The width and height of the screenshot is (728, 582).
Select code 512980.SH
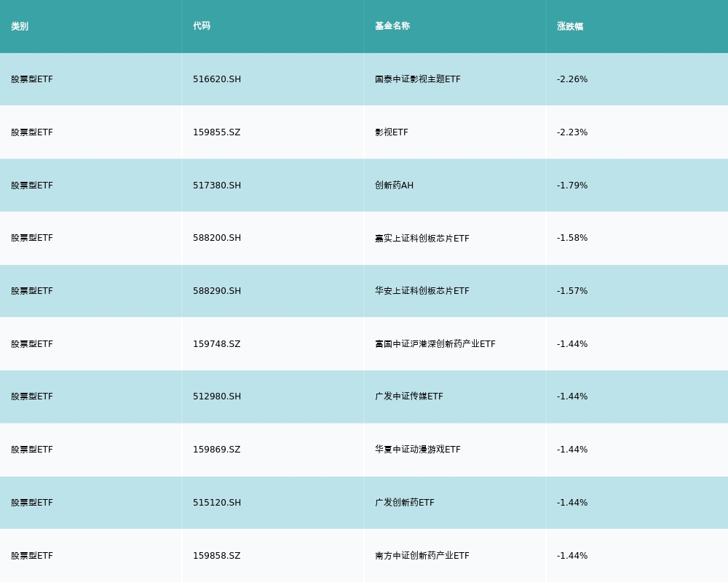(217, 396)
